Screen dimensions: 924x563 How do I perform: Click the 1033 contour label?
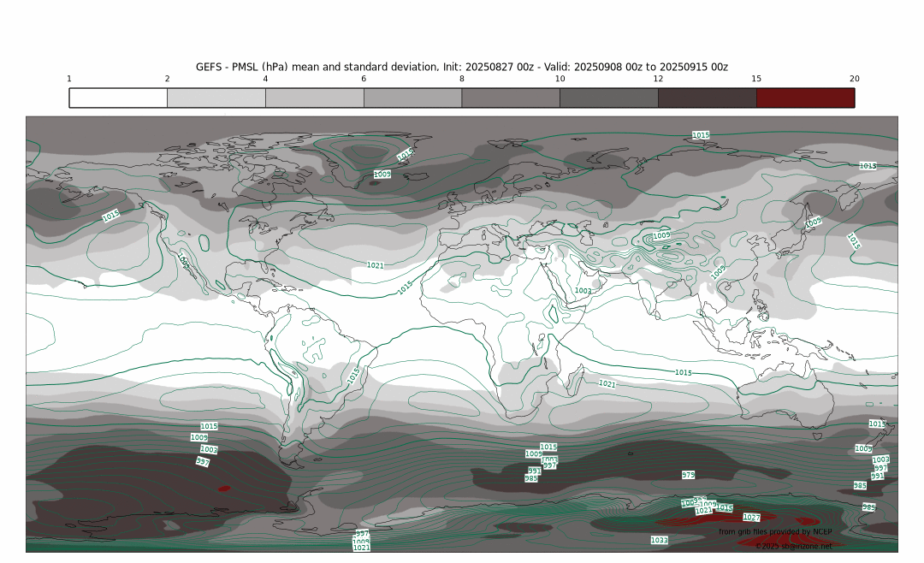[x=658, y=540]
